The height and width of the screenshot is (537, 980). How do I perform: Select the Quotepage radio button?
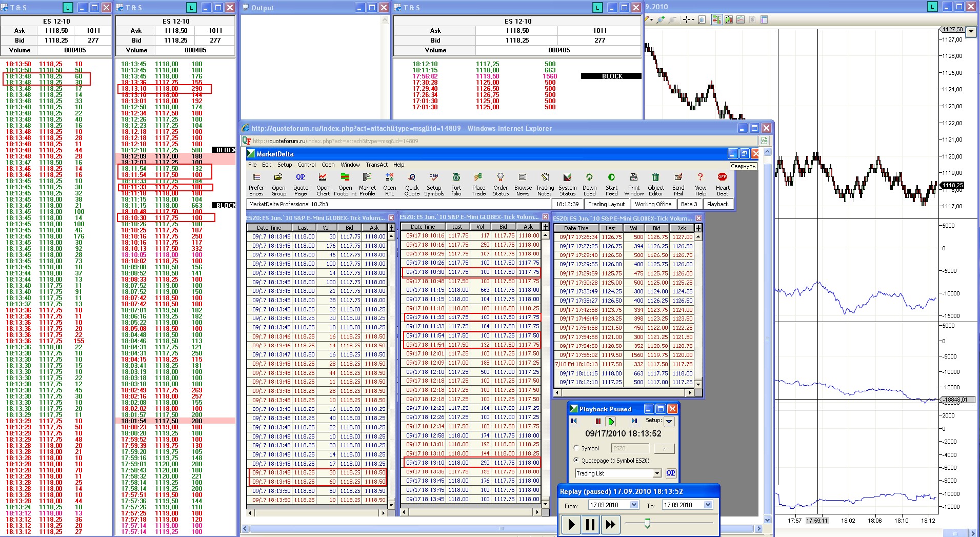click(576, 460)
